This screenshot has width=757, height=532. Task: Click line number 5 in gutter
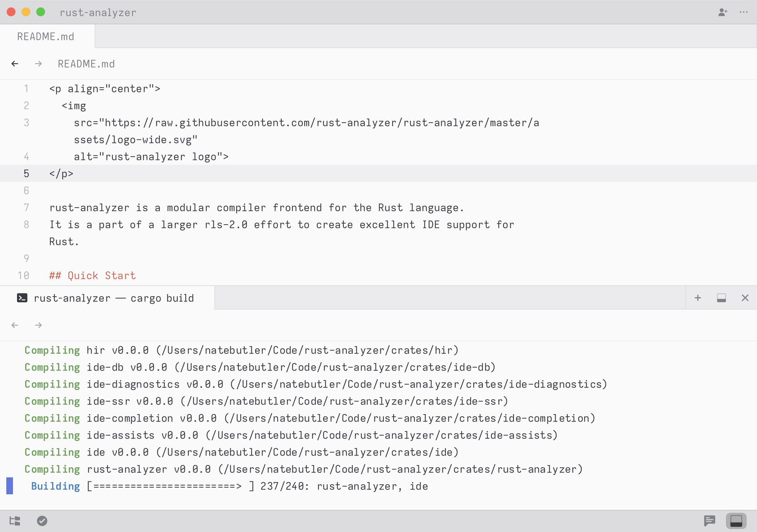26,174
